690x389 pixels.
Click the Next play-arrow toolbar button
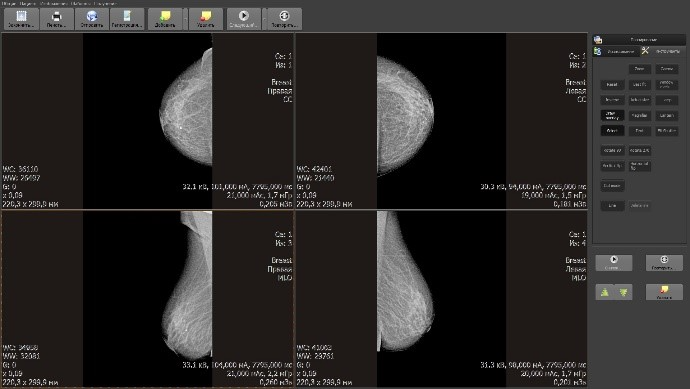click(244, 19)
